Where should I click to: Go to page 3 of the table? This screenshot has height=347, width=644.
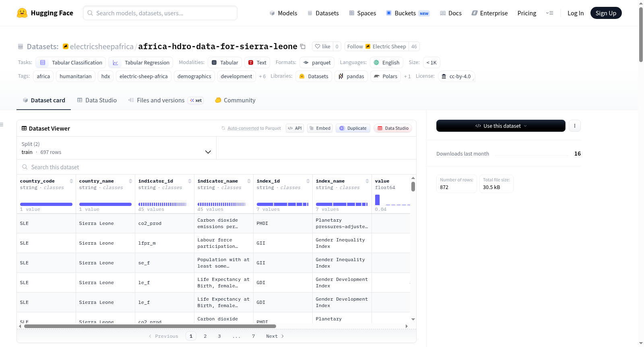pyautogui.click(x=219, y=336)
